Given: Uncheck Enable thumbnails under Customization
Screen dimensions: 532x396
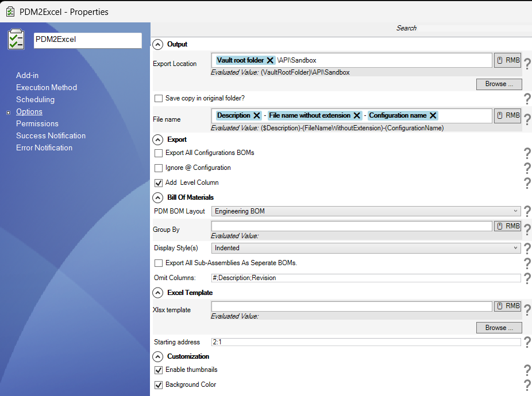Looking at the screenshot, I should point(159,370).
